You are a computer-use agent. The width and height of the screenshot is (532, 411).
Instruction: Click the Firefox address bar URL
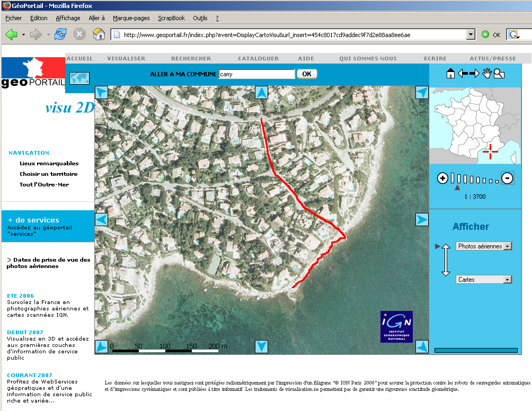[x=267, y=34]
